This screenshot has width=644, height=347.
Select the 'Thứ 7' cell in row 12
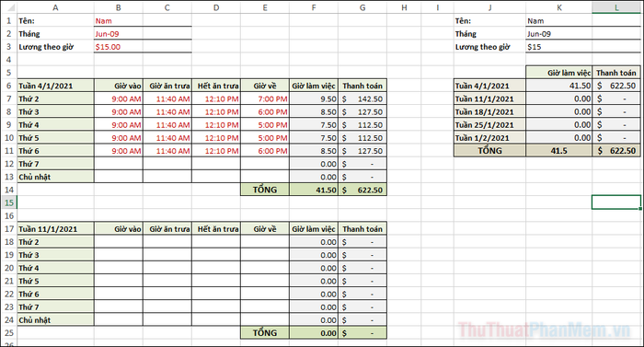pos(55,164)
